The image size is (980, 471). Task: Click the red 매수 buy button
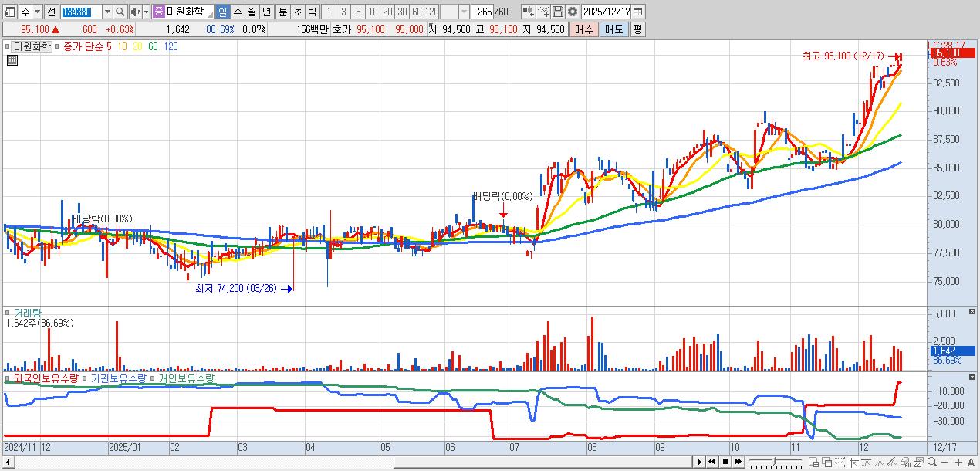pyautogui.click(x=584, y=29)
